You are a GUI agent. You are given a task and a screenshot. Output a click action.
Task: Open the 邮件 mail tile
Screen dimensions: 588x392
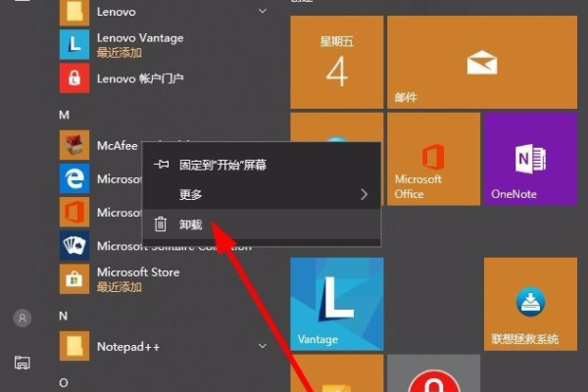[482, 62]
